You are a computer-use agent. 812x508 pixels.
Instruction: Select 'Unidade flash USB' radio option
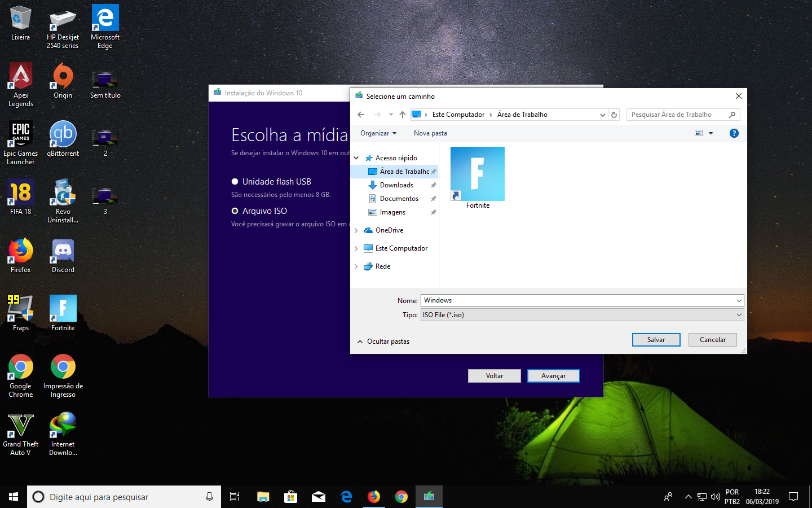235,182
